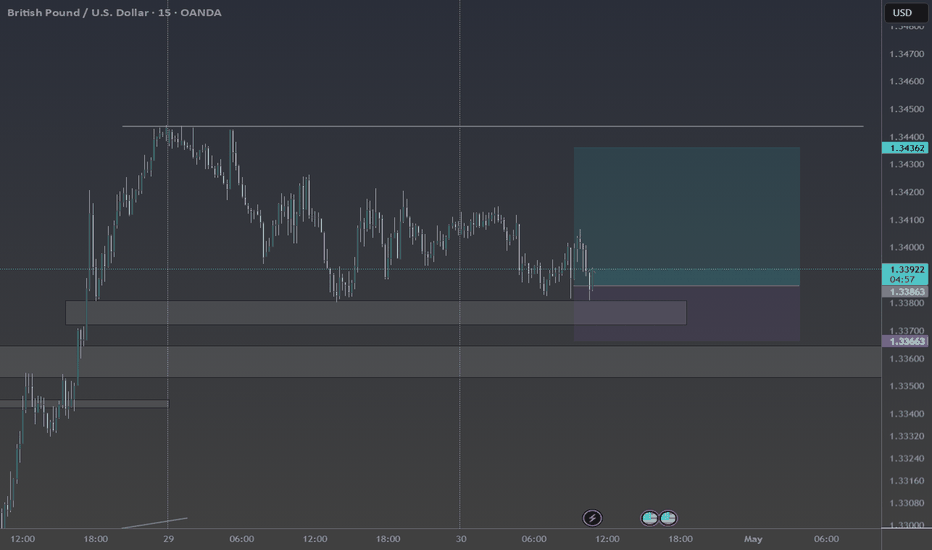Open the lightning bolt news event marker

click(592, 518)
